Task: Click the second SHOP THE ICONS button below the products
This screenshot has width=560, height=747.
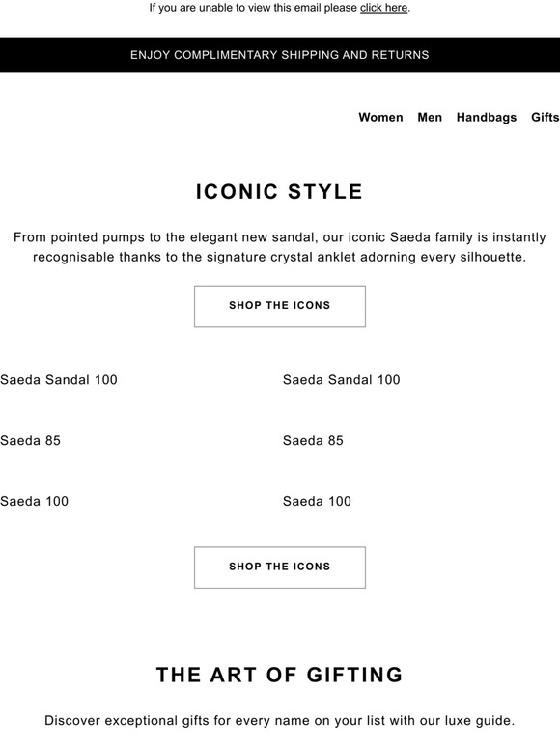Action: pyautogui.click(x=280, y=567)
